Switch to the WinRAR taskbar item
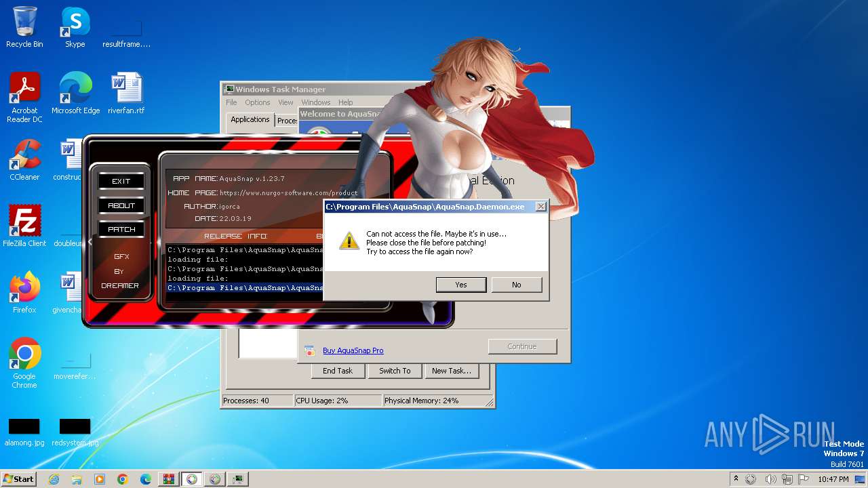Viewport: 868px width, 488px height. [x=169, y=479]
